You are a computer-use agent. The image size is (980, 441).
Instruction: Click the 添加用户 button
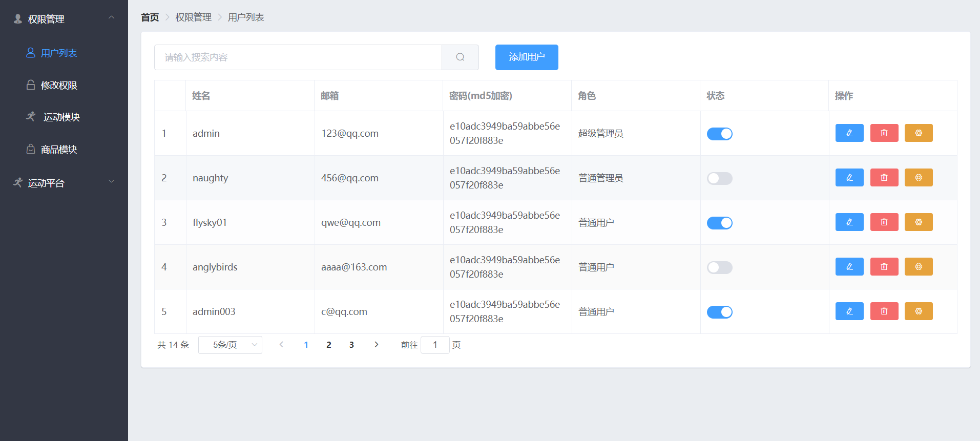[x=527, y=57]
